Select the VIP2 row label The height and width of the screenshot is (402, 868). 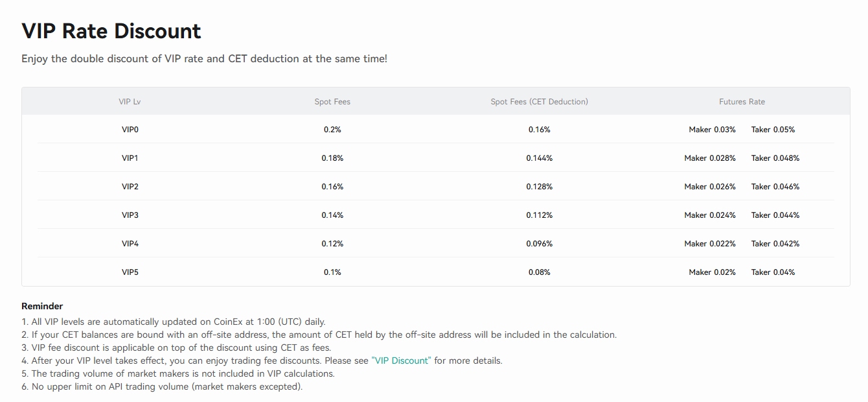(130, 187)
